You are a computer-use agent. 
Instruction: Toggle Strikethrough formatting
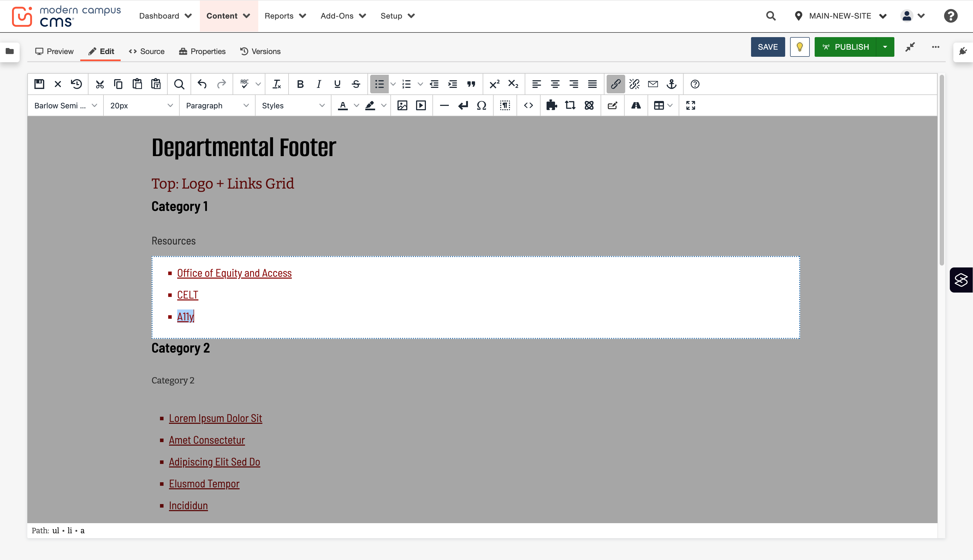[356, 84]
